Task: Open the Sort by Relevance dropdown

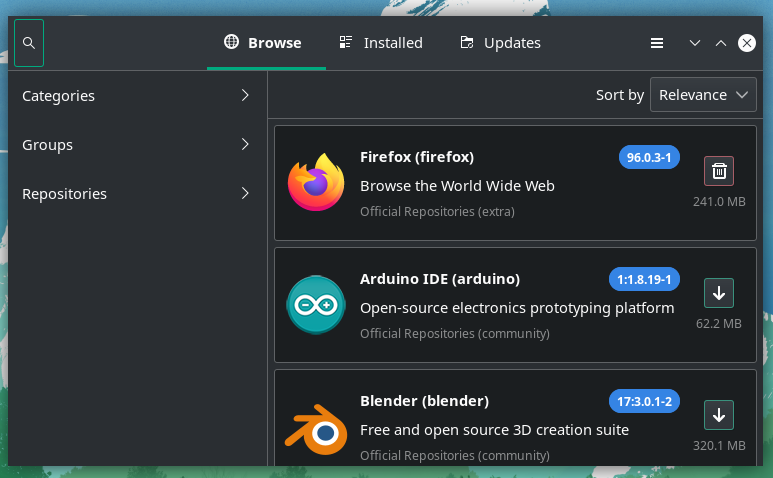Action: (x=703, y=95)
